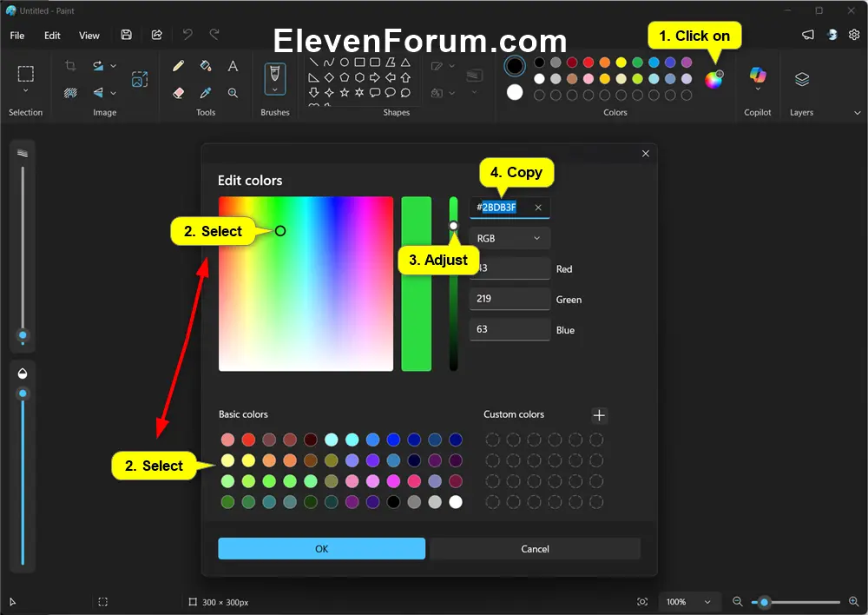
Task: Select the Eraser tool
Action: [178, 93]
